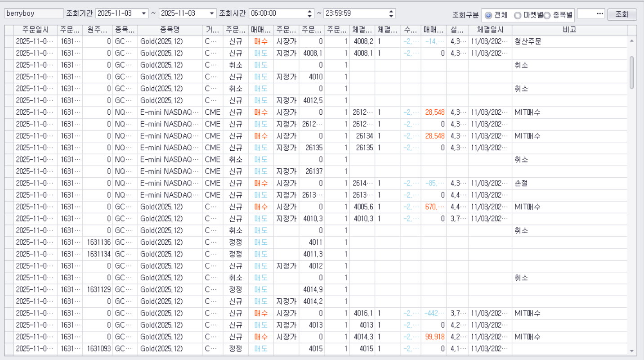Click the 거… column header

point(213,30)
